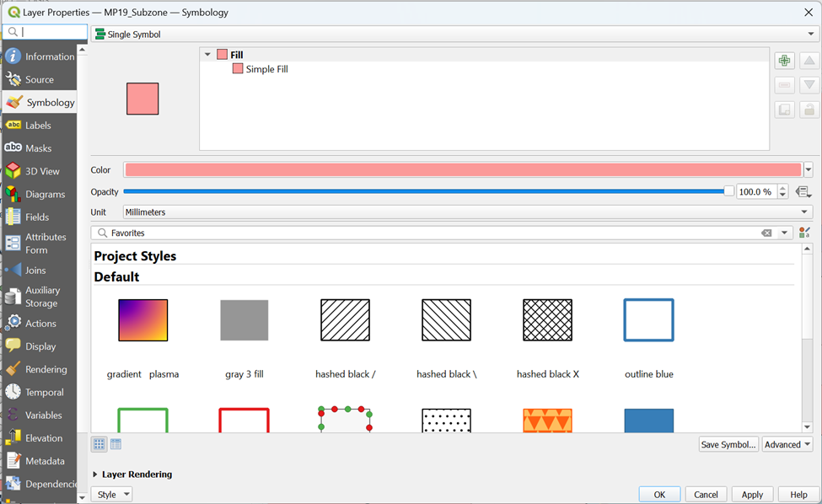Collapse the Fill symbol tree node
822x504 pixels.
[207, 55]
